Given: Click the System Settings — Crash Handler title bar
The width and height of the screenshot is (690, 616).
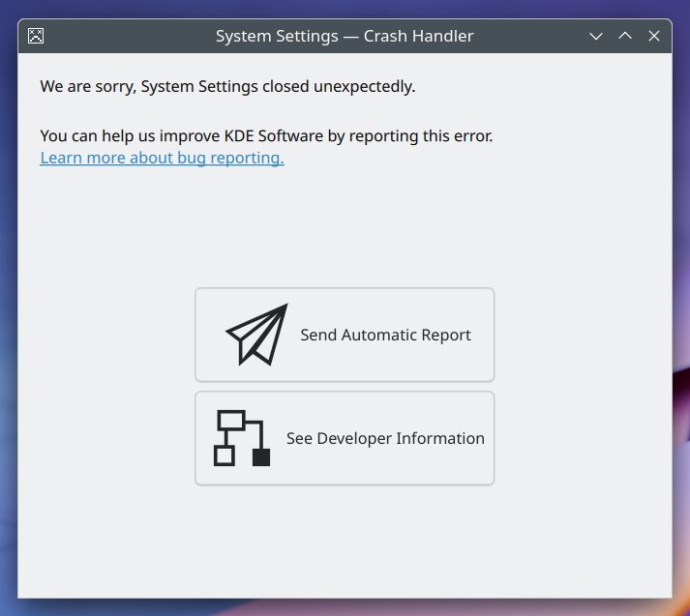Looking at the screenshot, I should pos(345,36).
